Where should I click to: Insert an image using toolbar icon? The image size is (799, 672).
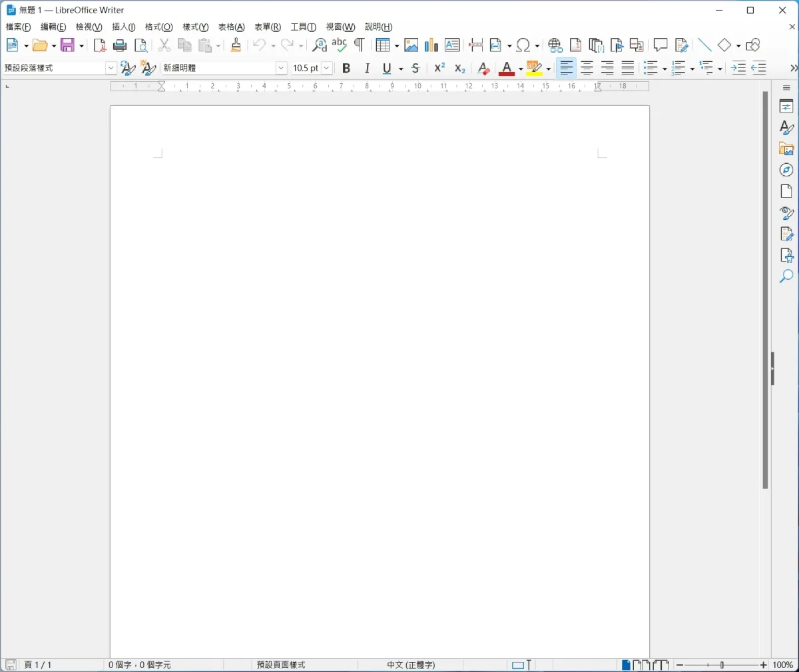pyautogui.click(x=411, y=45)
